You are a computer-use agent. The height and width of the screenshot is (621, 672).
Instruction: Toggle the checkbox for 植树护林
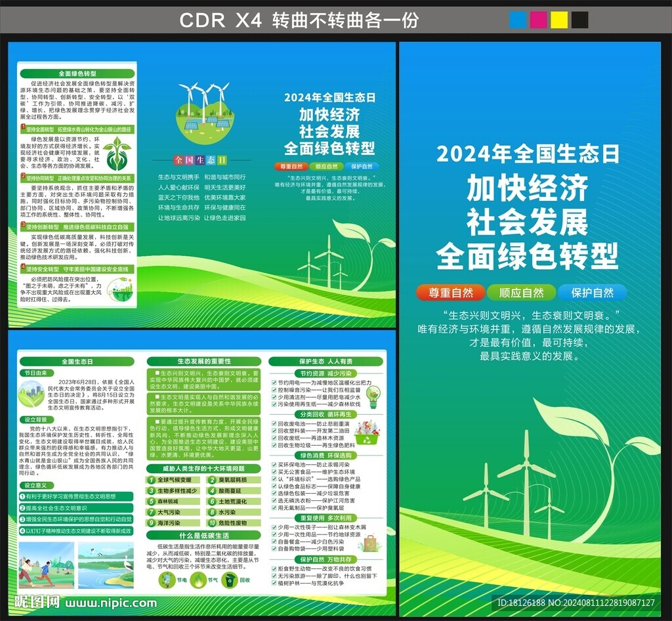(274, 584)
